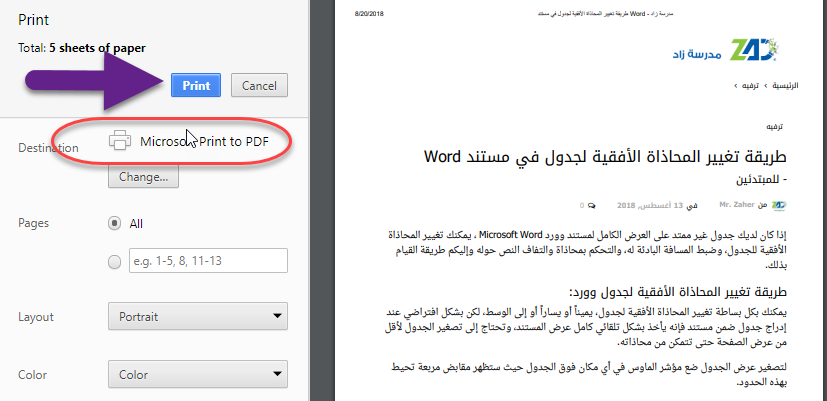Click the Total 5 sheets of paper text
Viewport: 827px width, 401px height.
click(x=82, y=48)
